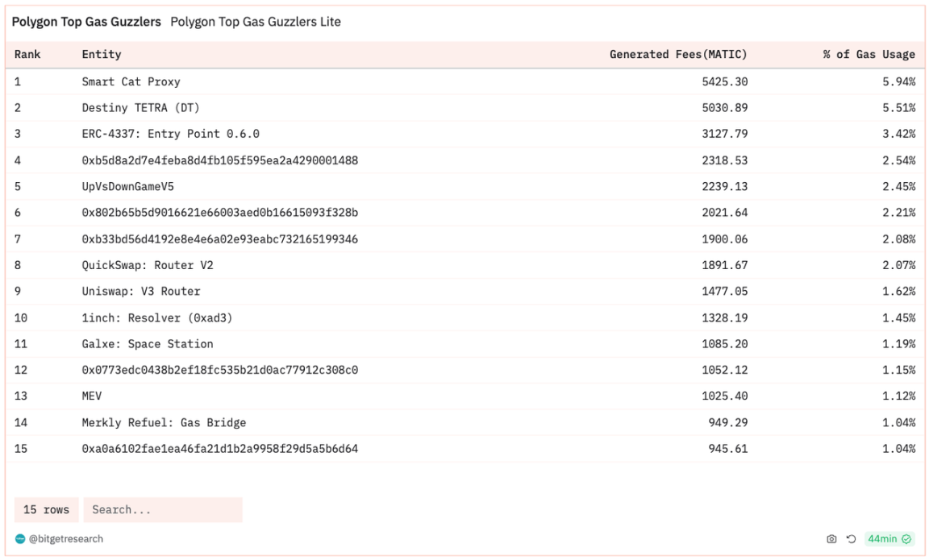
Task: Focus the Search input field
Action: pyautogui.click(x=162, y=510)
